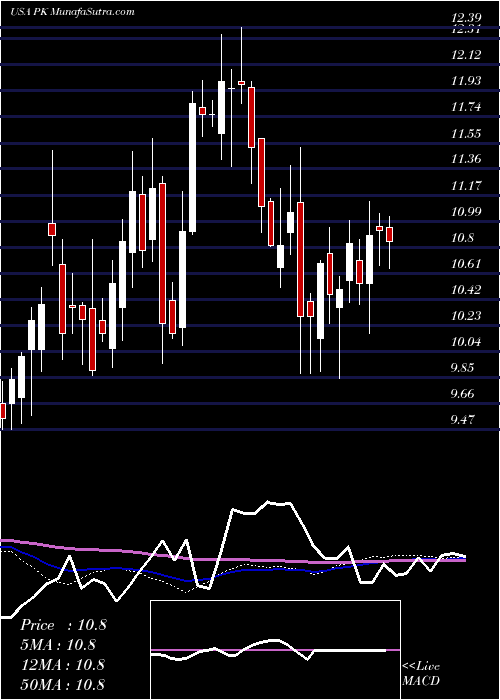Click the 10.42 price level label
The height and width of the screenshot is (700, 500).
[467, 290]
